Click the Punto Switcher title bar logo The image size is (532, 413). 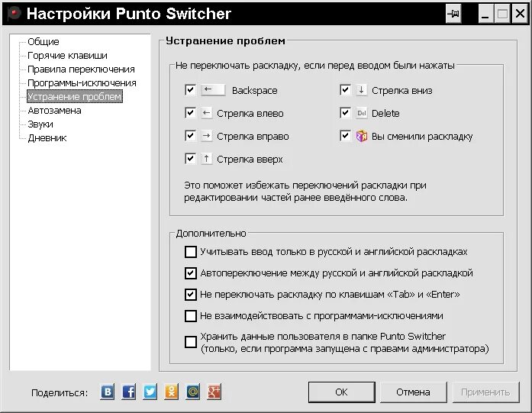14,14
